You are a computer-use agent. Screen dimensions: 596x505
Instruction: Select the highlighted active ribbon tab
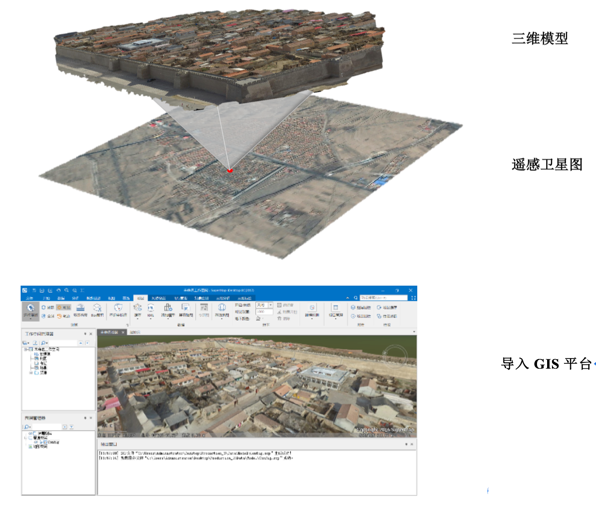140,298
